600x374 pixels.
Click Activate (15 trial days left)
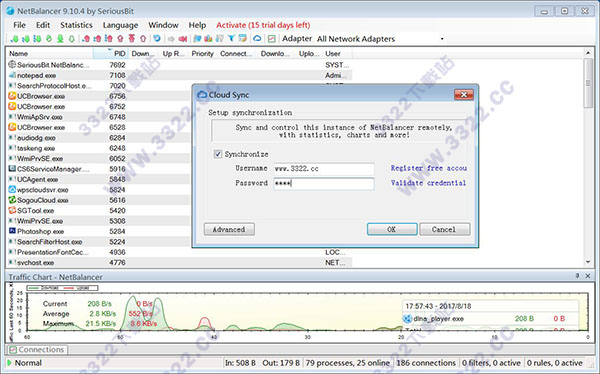[263, 25]
